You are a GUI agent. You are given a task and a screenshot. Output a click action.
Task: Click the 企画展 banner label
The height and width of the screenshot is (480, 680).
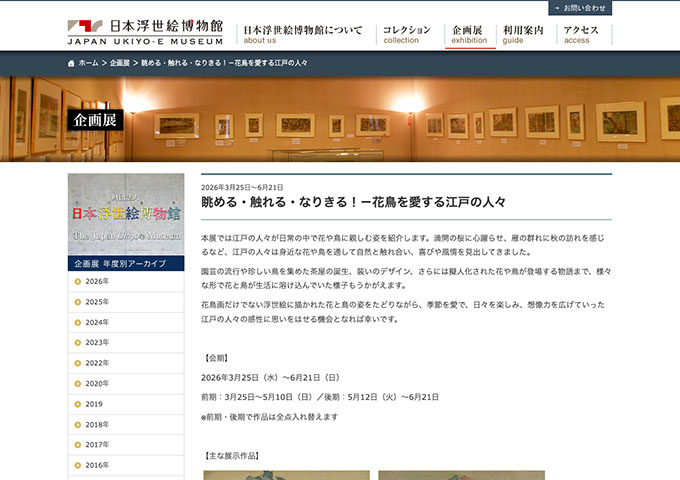coord(95,120)
